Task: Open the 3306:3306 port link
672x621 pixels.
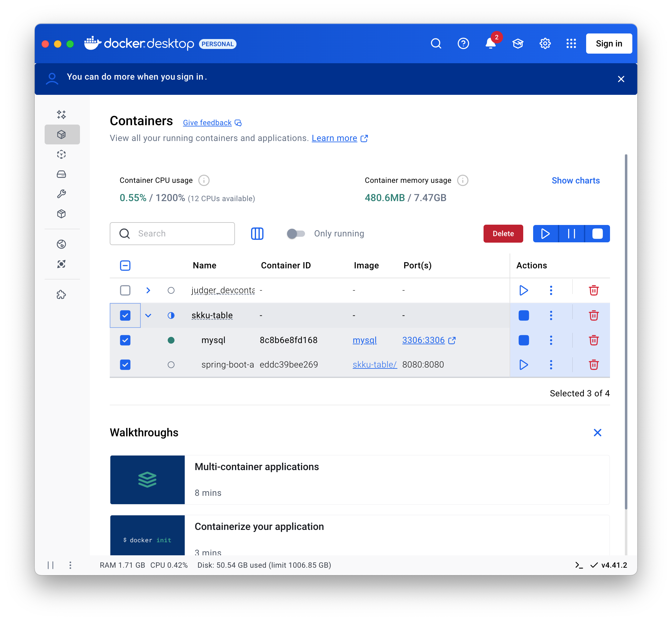Action: (423, 340)
